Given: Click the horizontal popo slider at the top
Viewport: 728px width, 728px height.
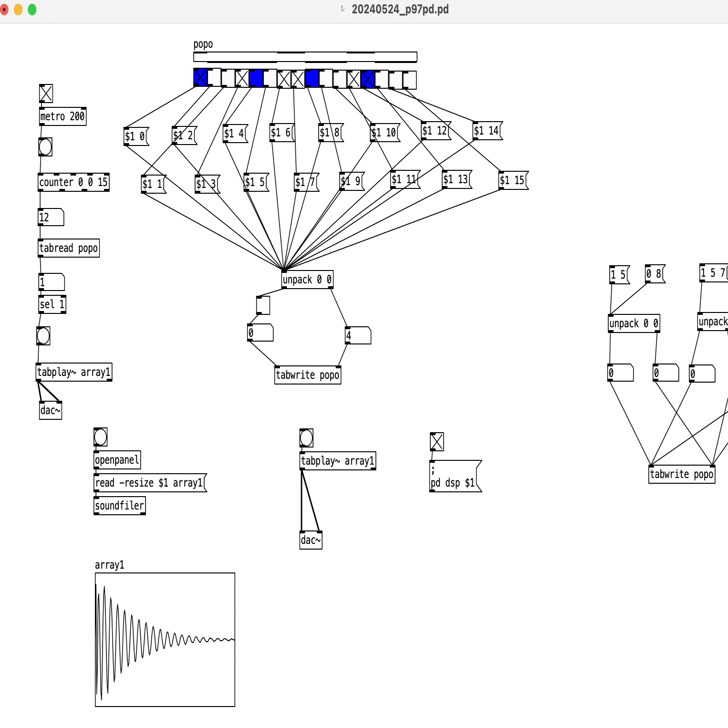Looking at the screenshot, I should click(x=305, y=57).
